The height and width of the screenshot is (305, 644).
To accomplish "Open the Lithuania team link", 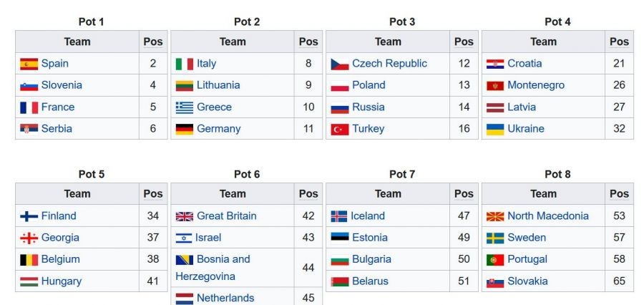I will [218, 85].
